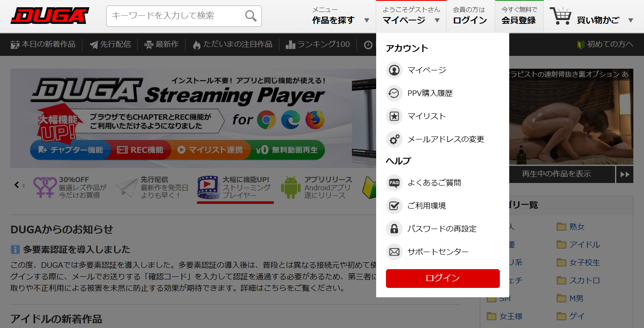Open the スカトロ category folder

[x=578, y=281]
